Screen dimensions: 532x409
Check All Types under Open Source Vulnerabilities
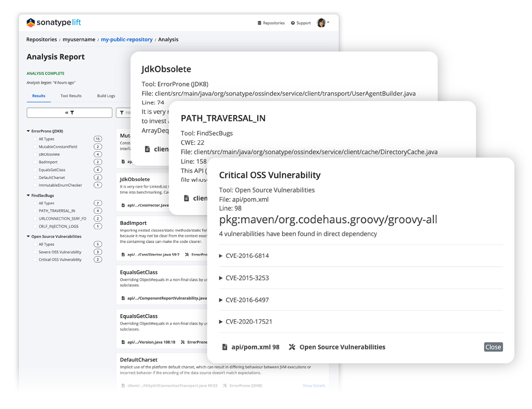[35, 244]
